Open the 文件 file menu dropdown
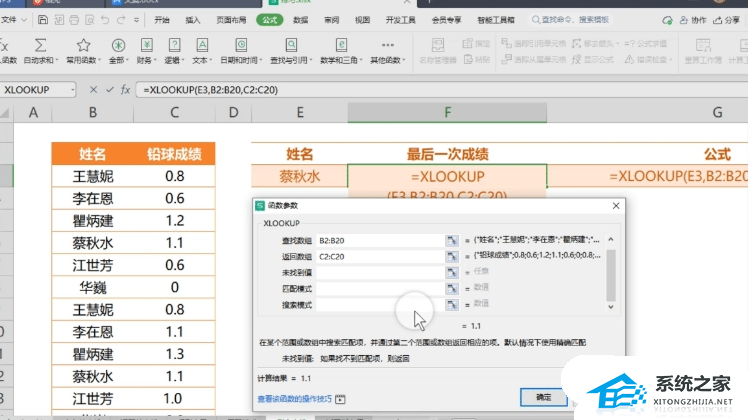748x420 pixels. pos(13,20)
